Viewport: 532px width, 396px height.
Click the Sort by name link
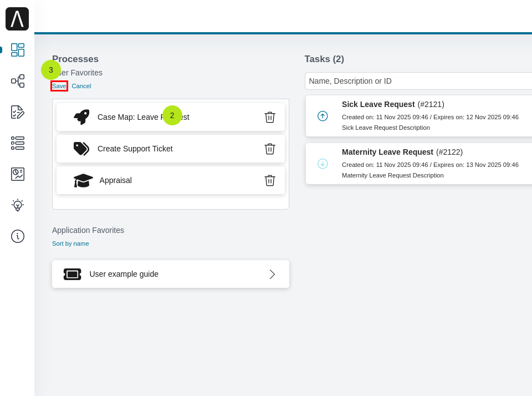pos(70,243)
